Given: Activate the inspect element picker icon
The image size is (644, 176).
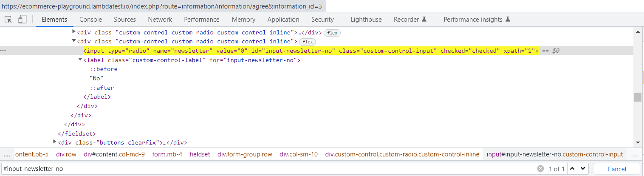Looking at the screenshot, I should tap(8, 20).
